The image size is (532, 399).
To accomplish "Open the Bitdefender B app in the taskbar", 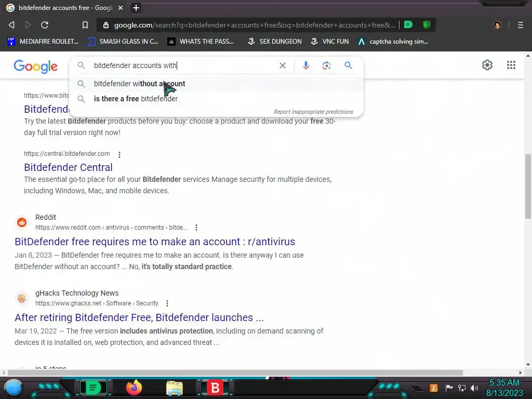I will (215, 388).
